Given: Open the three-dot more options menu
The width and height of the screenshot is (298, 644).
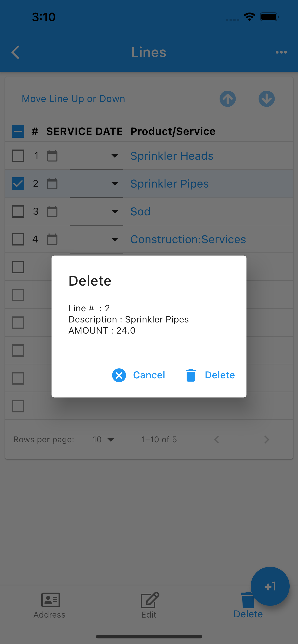Looking at the screenshot, I should [x=281, y=52].
